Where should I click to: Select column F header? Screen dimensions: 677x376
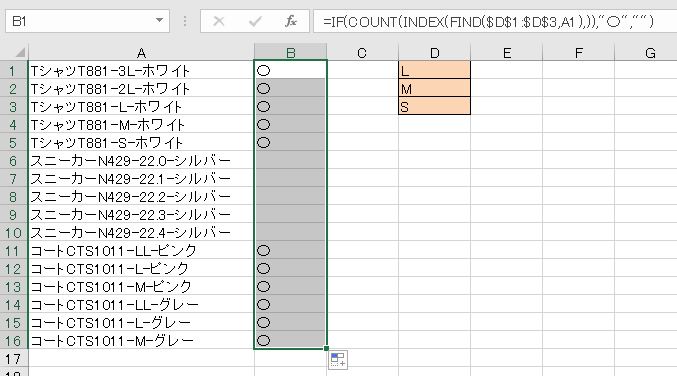579,52
